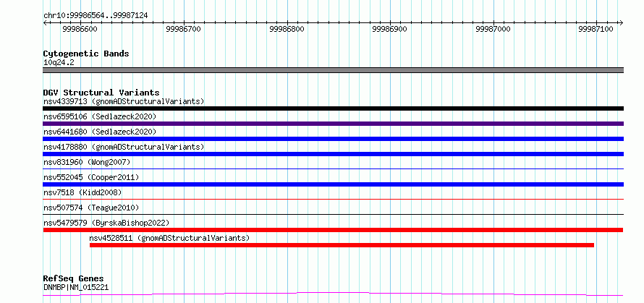Open variant nsv5479579 ByrskaBishop2022 label
The image size is (644, 303).
tap(106, 223)
